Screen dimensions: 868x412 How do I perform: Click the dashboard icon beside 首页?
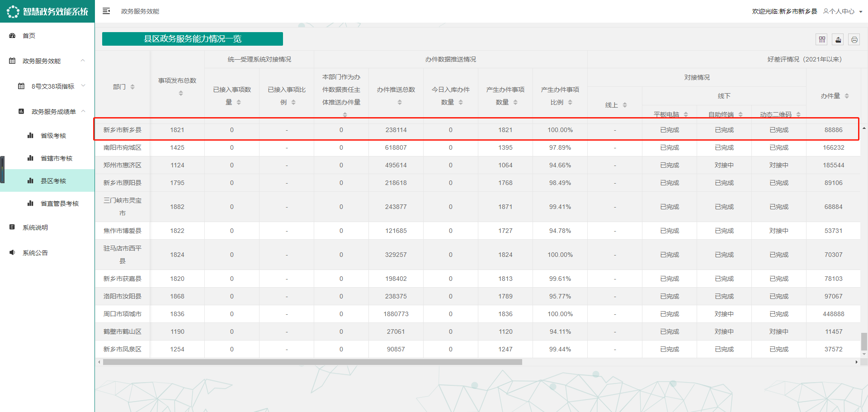click(x=12, y=36)
